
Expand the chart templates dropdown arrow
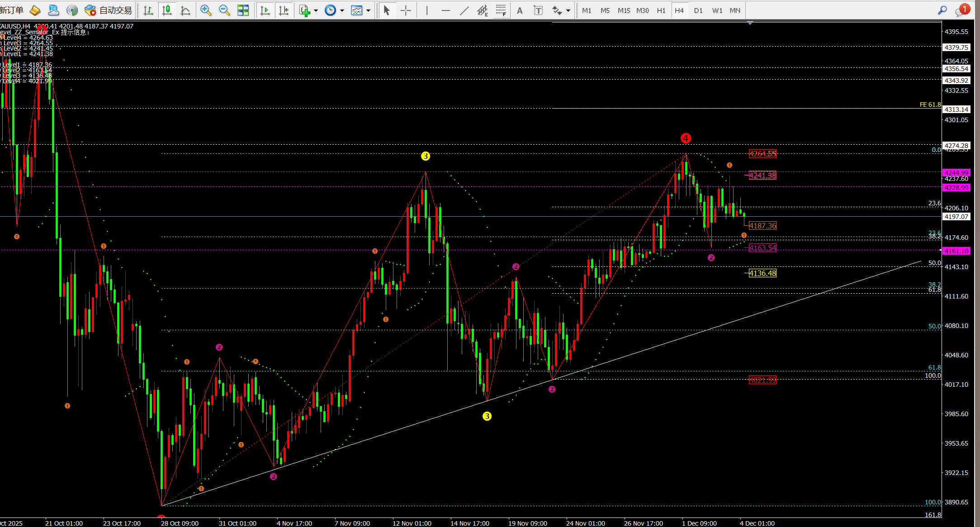(x=368, y=10)
